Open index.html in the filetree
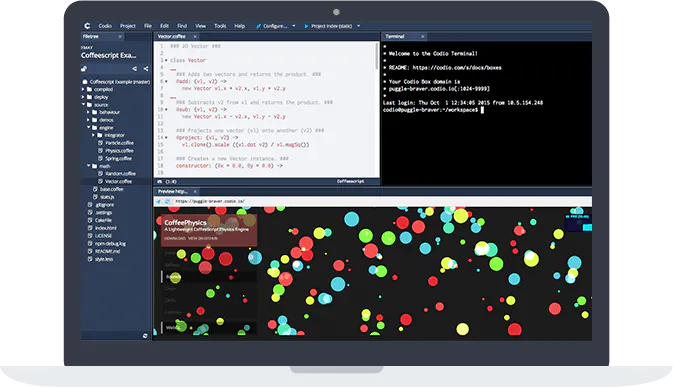 [x=106, y=228]
